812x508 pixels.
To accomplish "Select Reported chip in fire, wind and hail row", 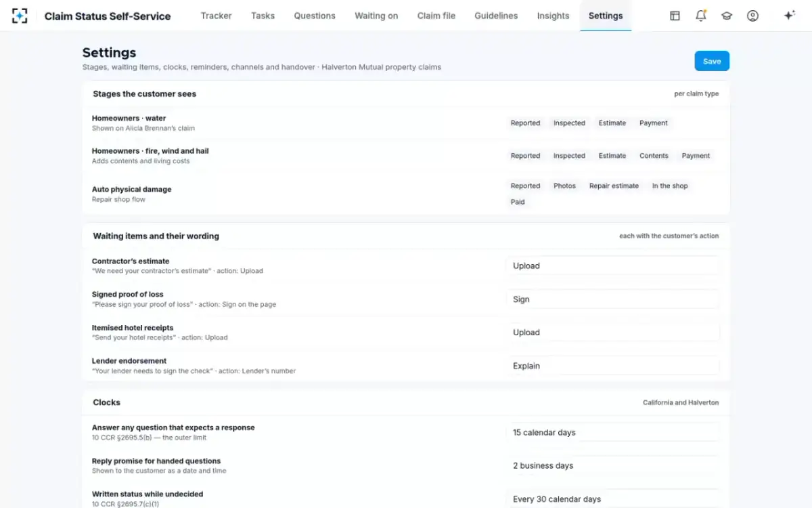I will 525,156.
